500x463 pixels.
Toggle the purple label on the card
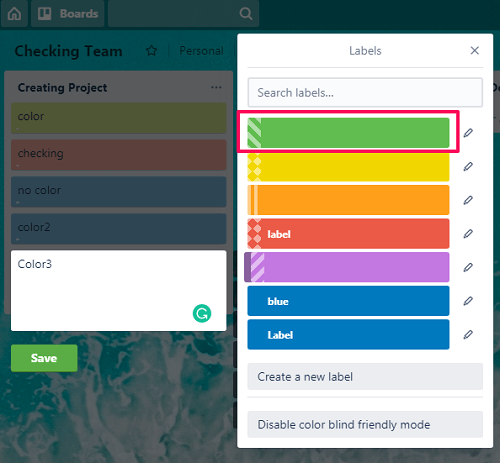click(x=347, y=267)
